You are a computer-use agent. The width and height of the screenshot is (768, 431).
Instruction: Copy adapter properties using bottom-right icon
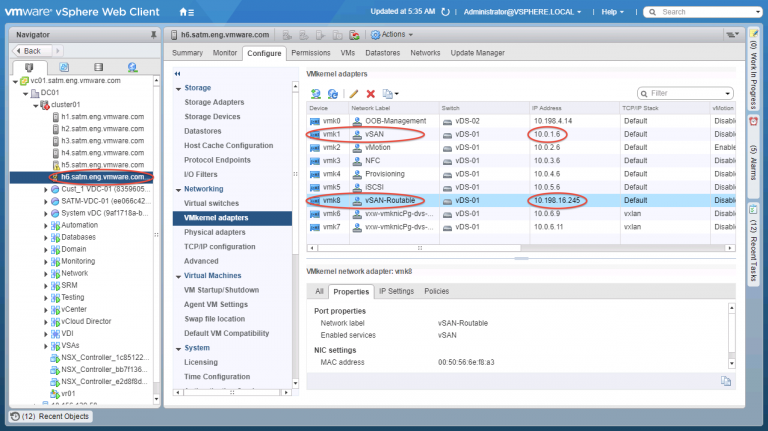(726, 381)
